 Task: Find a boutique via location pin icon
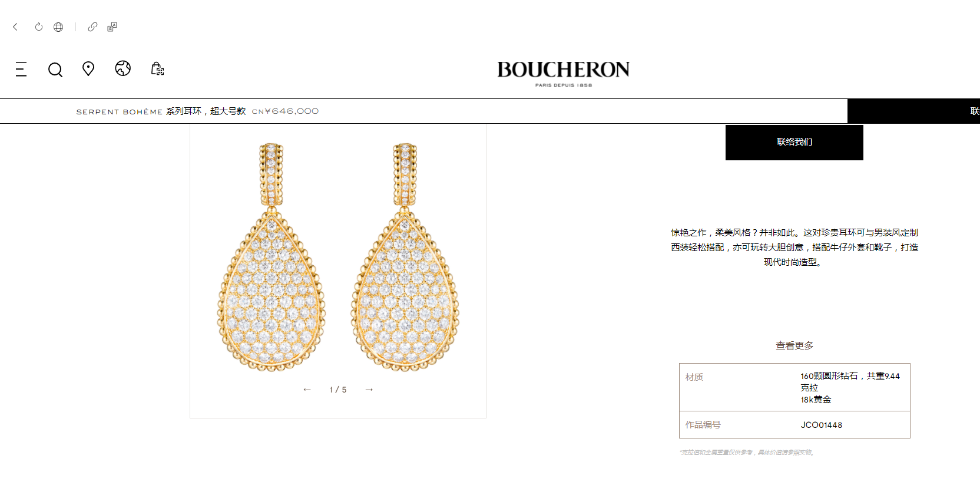coord(88,68)
